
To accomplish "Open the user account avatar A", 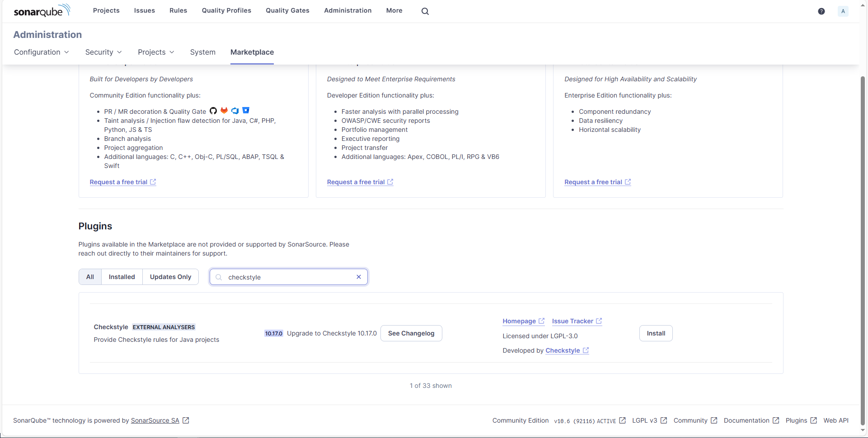I will [843, 11].
